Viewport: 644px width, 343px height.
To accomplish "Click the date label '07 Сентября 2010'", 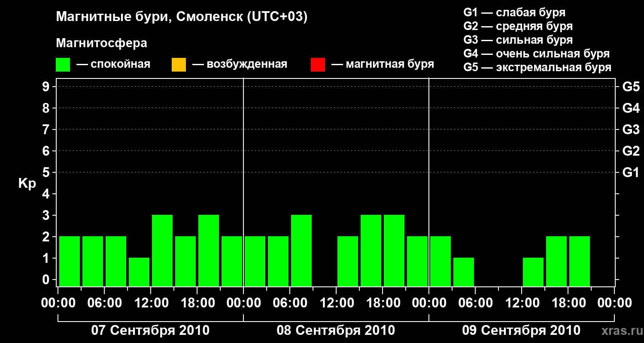I will pyautogui.click(x=150, y=331).
